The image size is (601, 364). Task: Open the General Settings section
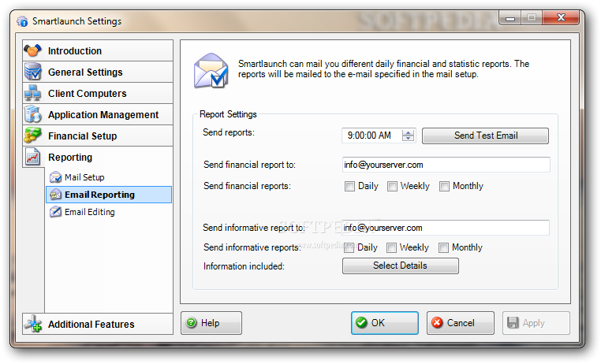(98, 72)
